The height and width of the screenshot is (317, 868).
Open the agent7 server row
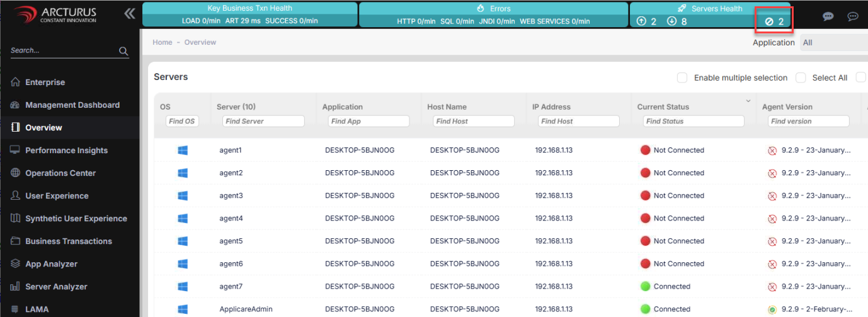click(231, 287)
